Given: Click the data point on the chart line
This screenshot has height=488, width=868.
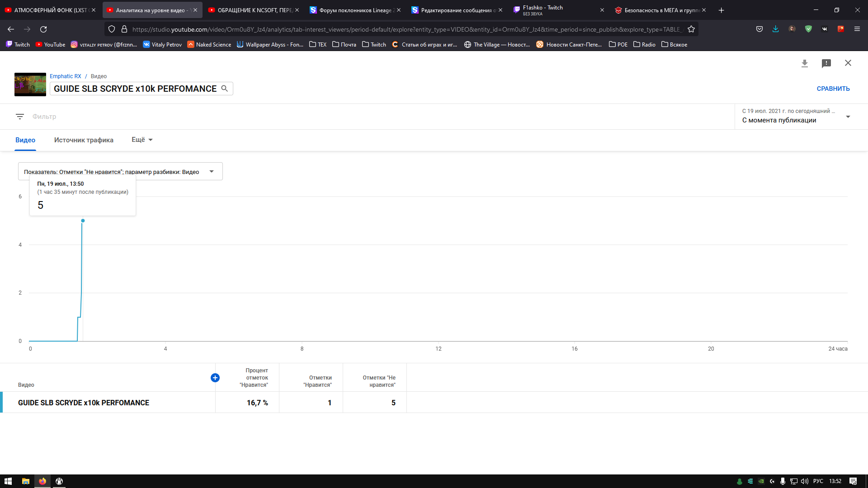Looking at the screenshot, I should pos(83,221).
